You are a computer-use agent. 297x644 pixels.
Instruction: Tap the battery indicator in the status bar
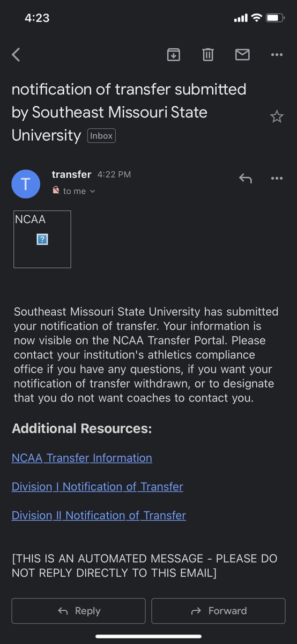pyautogui.click(x=276, y=18)
